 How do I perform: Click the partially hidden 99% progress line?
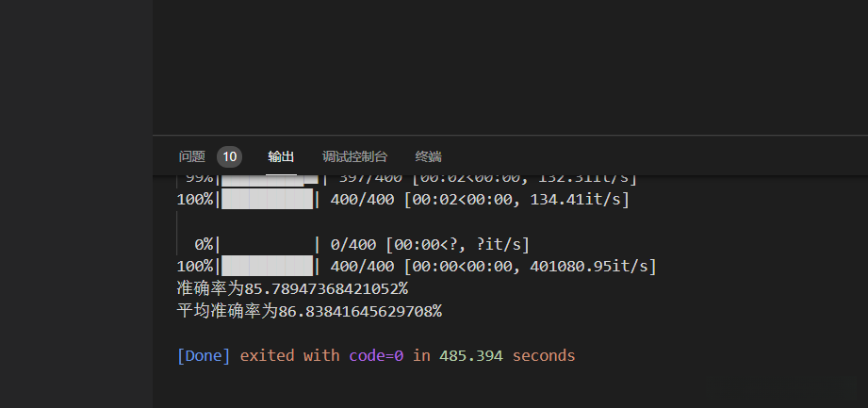pyautogui.click(x=405, y=179)
